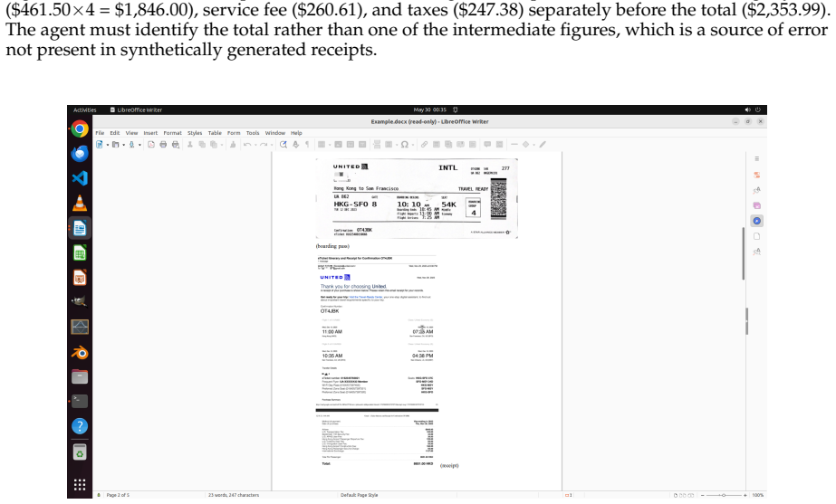Open the Insert menu
The image size is (836, 504).
[x=150, y=133]
